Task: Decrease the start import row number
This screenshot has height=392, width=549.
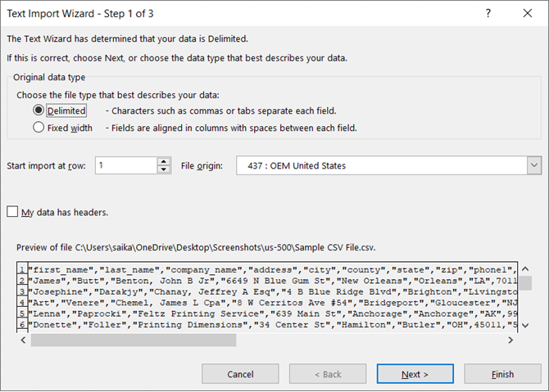Action: coord(164,169)
